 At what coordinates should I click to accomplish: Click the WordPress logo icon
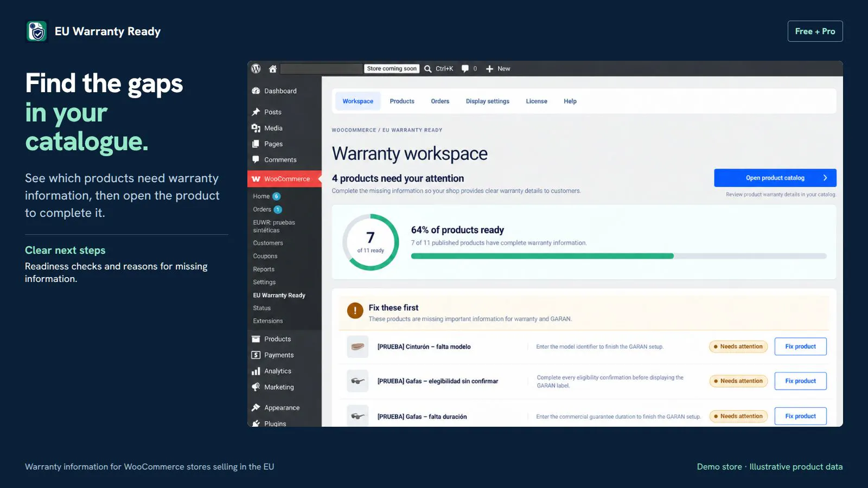(x=256, y=68)
